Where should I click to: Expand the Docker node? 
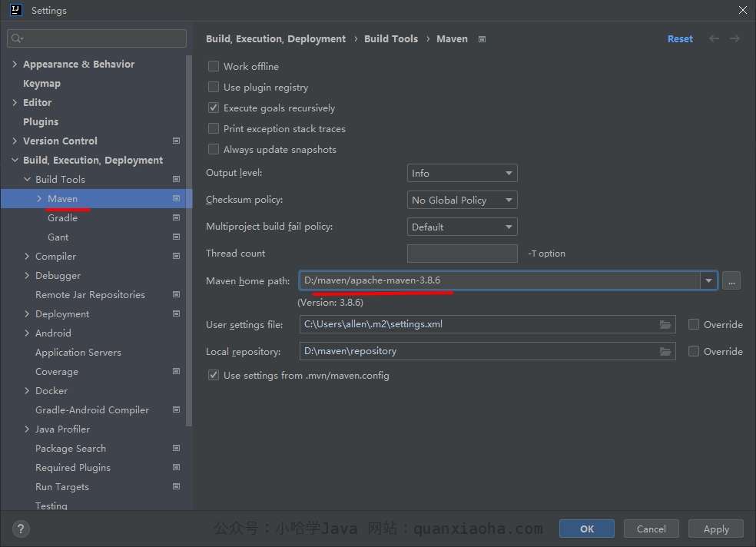[27, 390]
